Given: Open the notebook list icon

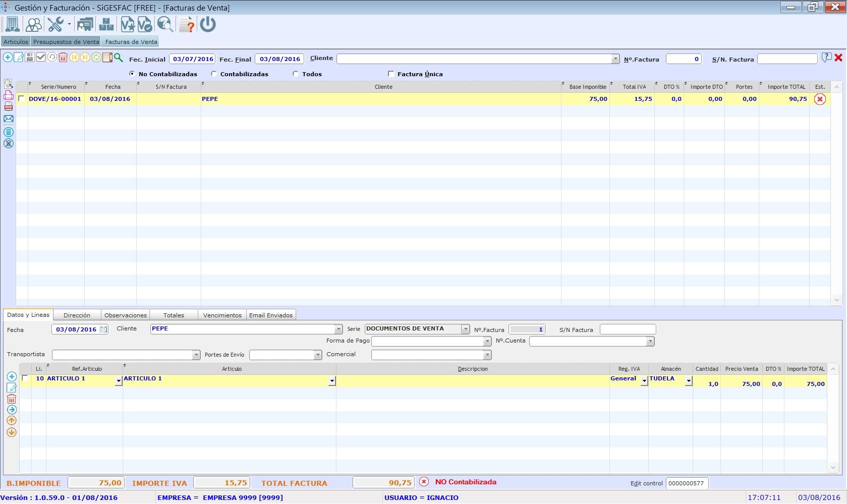Looking at the screenshot, I should click(107, 58).
